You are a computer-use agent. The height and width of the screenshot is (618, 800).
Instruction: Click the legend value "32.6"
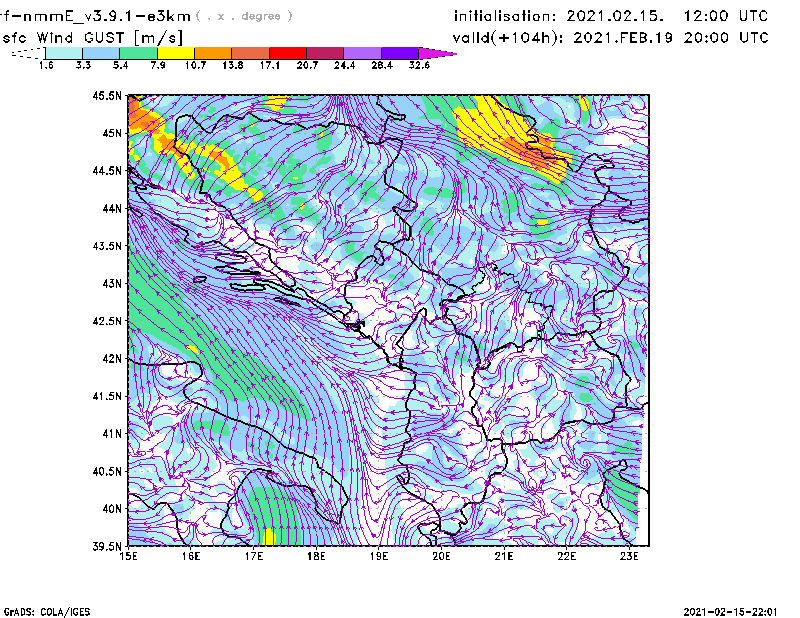pos(419,65)
